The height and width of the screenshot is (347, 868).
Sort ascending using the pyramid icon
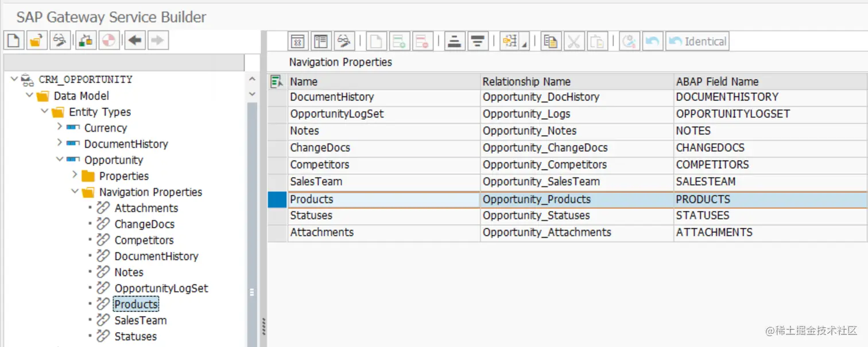[455, 41]
